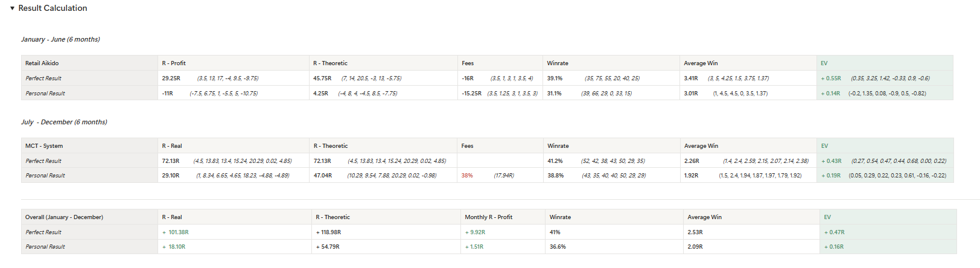
Task: Click the +54.79R overall theoretic cell
Action: [386, 246]
